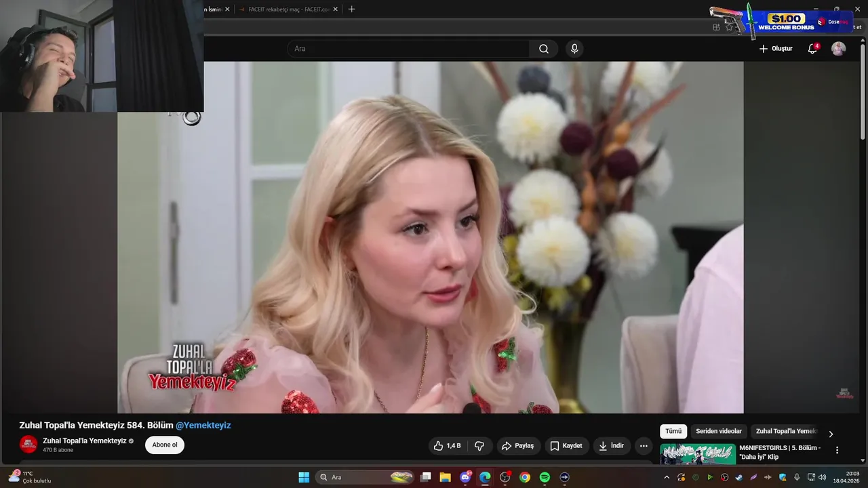Open File Explorer from taskbar
868x488 pixels.
pyautogui.click(x=446, y=477)
